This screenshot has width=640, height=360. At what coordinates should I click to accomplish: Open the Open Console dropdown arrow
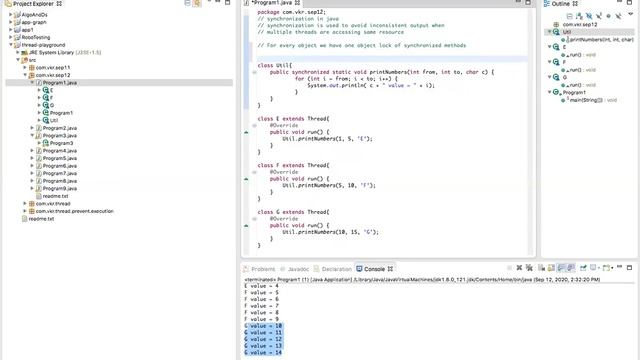pos(612,268)
